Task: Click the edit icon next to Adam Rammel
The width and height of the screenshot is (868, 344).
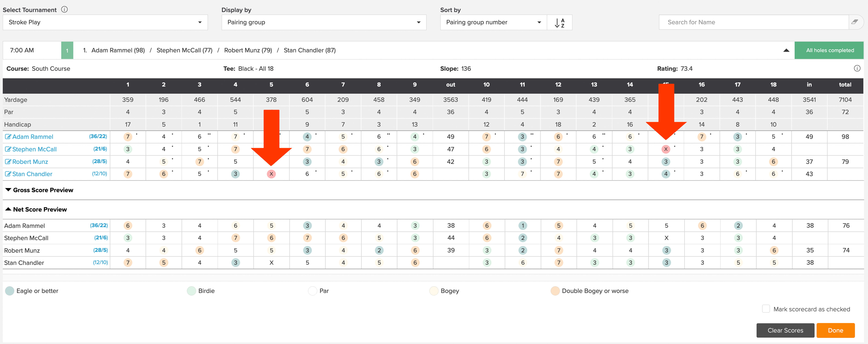Action: point(8,137)
